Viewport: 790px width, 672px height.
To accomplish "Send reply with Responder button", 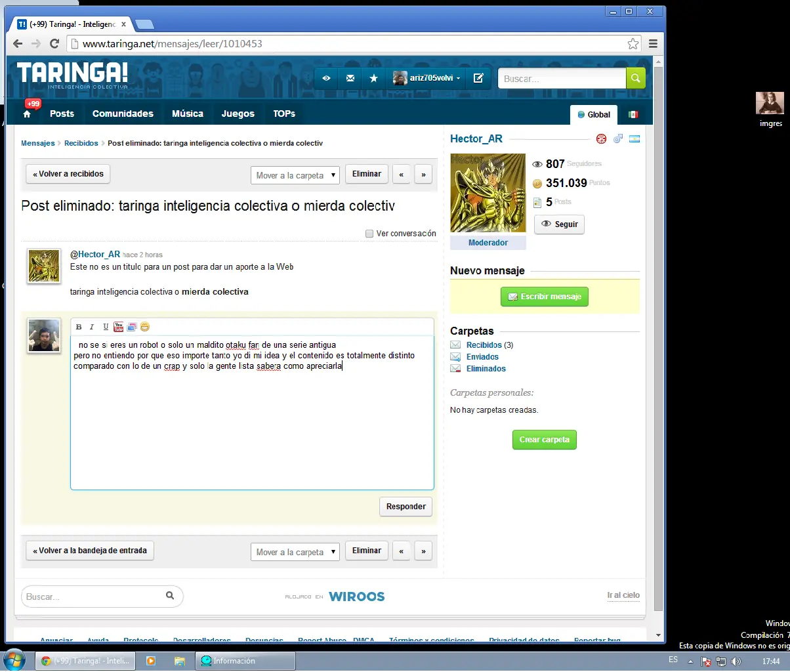I will pyautogui.click(x=405, y=507).
